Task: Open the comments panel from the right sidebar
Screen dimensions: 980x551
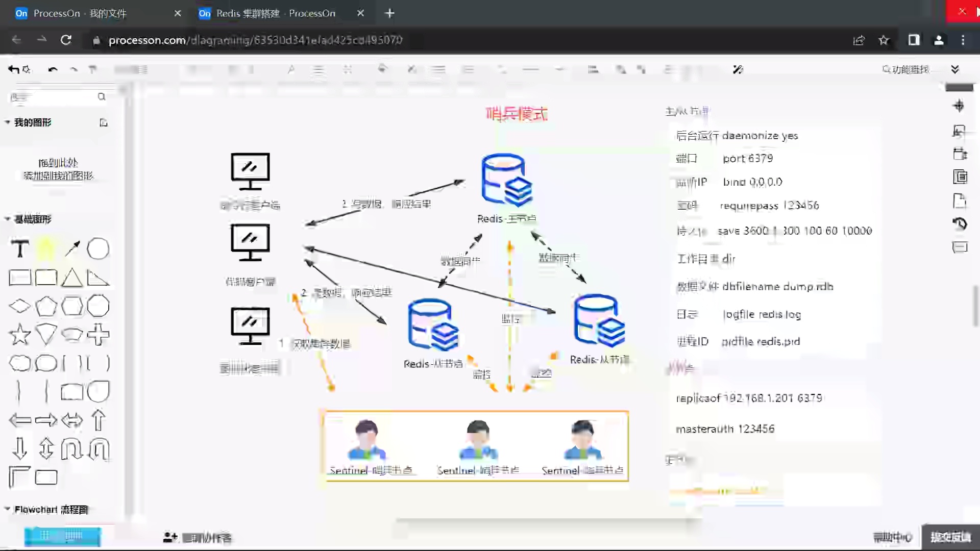Action: pyautogui.click(x=961, y=247)
